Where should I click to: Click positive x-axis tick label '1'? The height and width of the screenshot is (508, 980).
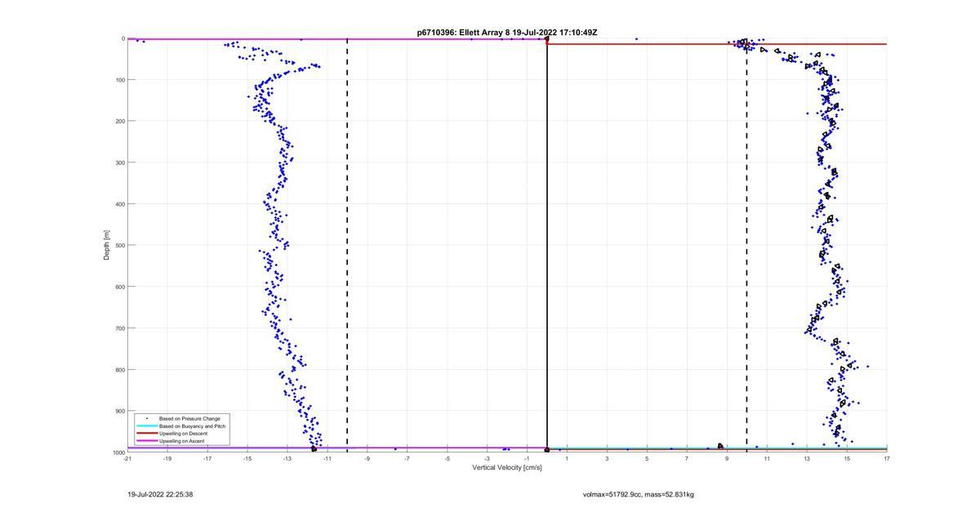click(567, 459)
